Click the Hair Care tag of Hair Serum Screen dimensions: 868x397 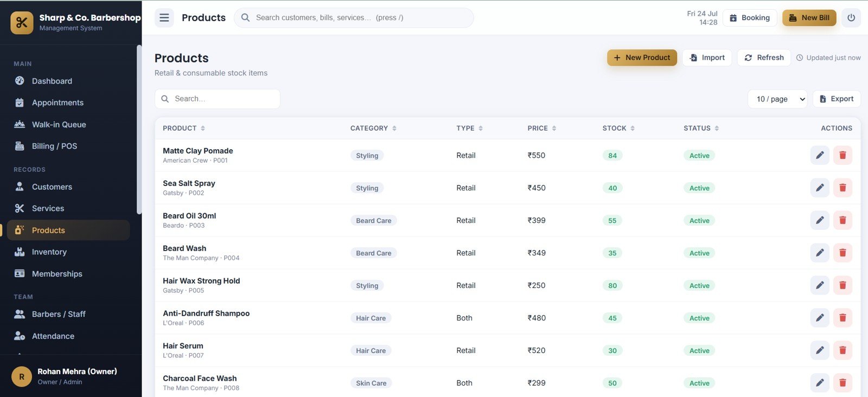(371, 351)
